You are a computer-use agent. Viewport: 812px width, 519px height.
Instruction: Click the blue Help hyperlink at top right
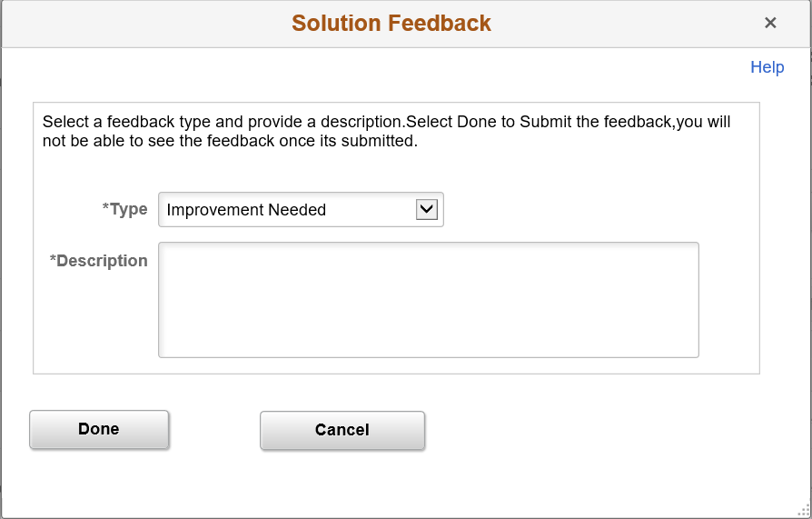point(767,67)
